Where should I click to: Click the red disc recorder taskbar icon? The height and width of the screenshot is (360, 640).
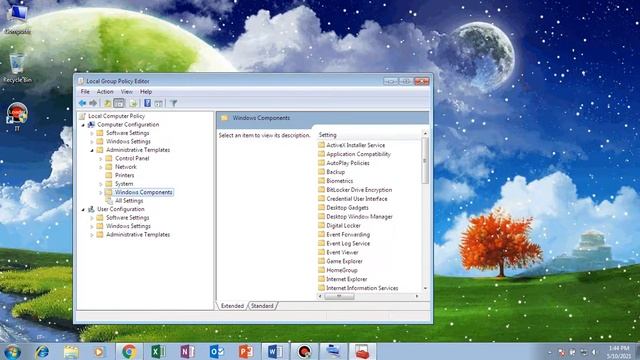pos(304,351)
